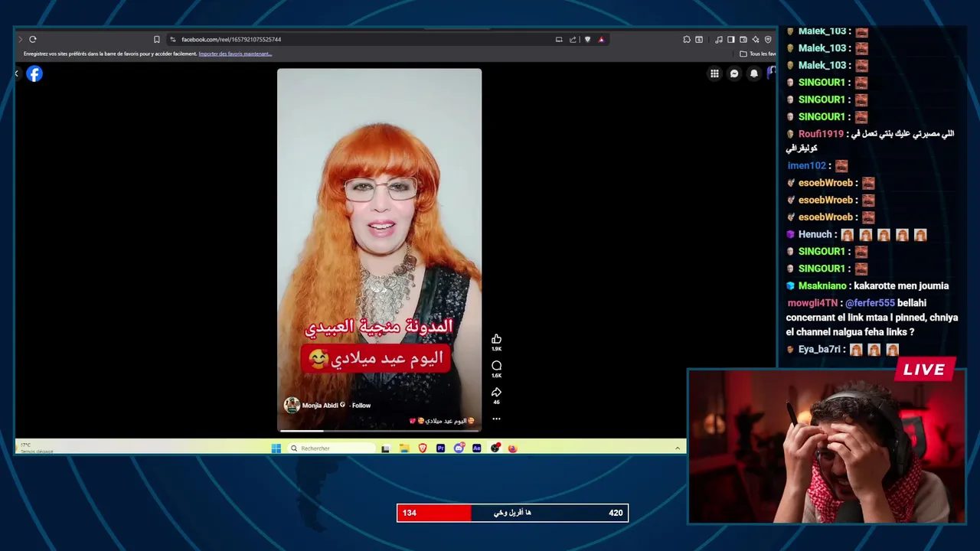
Task: Click the 420 poll count
Action: (x=616, y=513)
